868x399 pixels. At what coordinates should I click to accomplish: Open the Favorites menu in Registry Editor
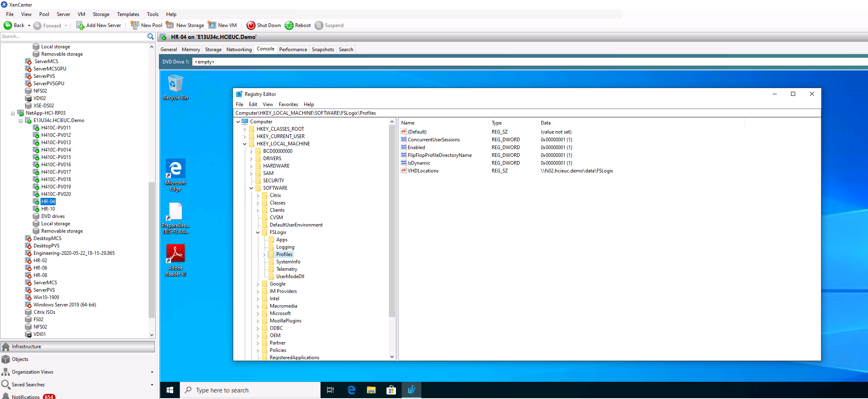[x=288, y=104]
